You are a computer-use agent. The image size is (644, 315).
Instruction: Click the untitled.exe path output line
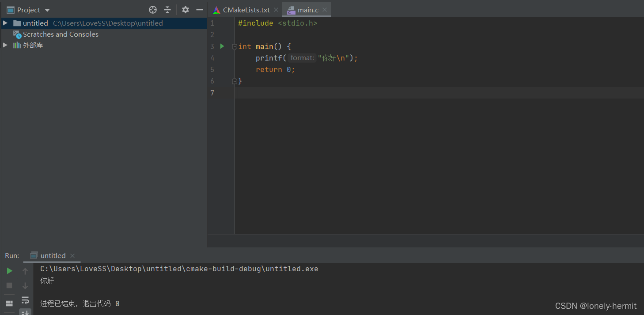click(179, 269)
